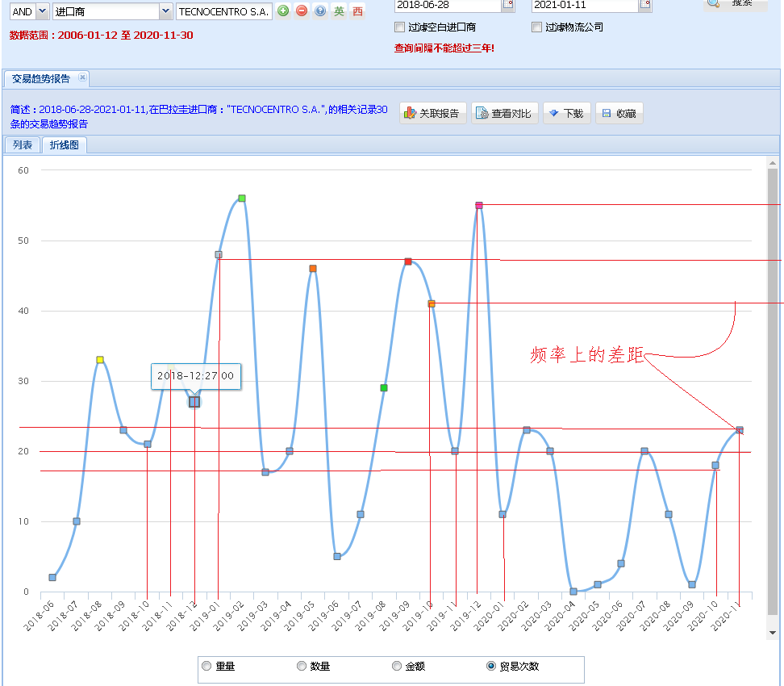The width and height of the screenshot is (784, 686).
Task: Click the data point at 2020-07
Action: pos(644,451)
